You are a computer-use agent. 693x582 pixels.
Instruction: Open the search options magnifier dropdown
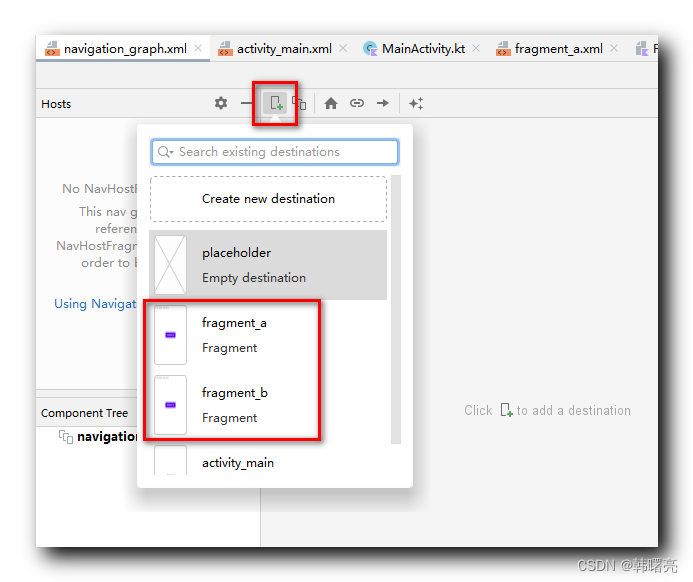(x=165, y=152)
